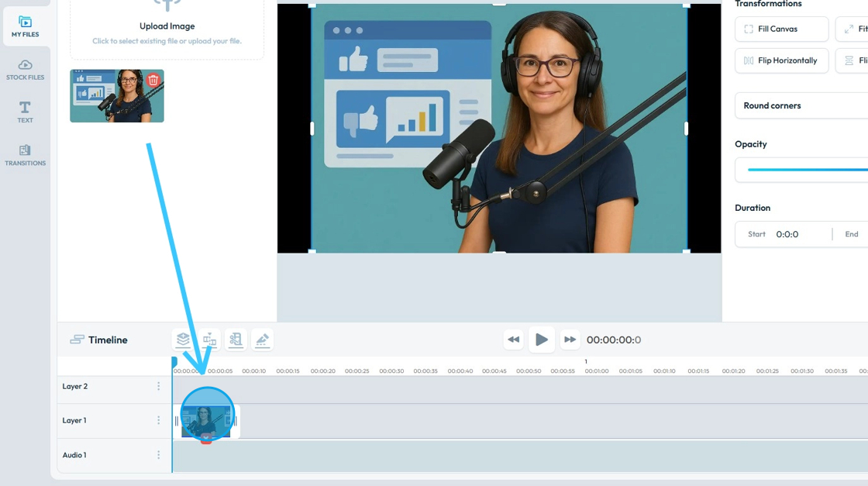Image resolution: width=868 pixels, height=486 pixels.
Task: Click the Fit button cut off beside Fill Canvas
Action: click(852, 29)
